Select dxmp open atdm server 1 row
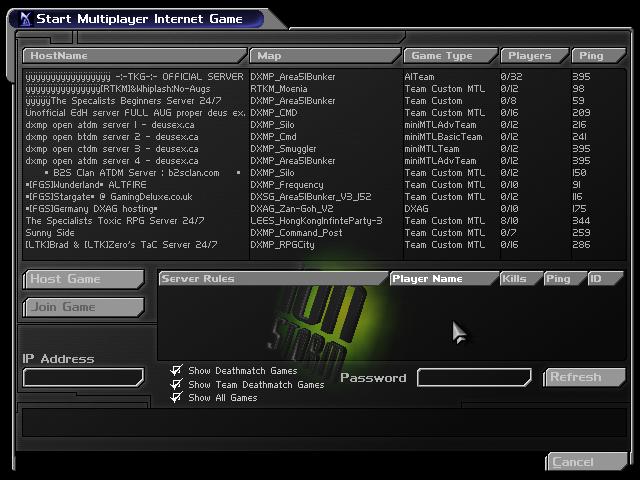 [324, 124]
